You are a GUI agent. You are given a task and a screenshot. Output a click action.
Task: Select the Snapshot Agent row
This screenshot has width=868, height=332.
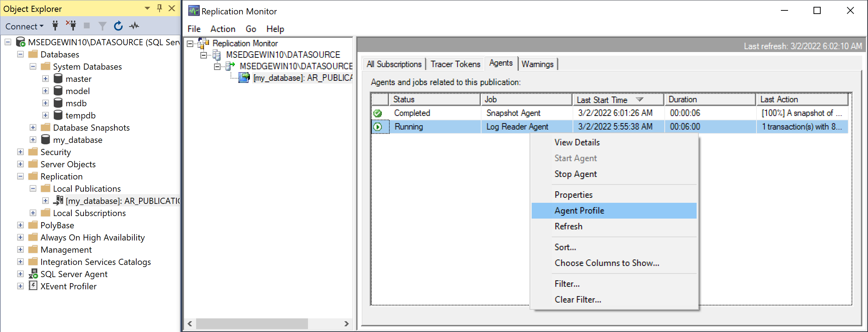(x=513, y=113)
